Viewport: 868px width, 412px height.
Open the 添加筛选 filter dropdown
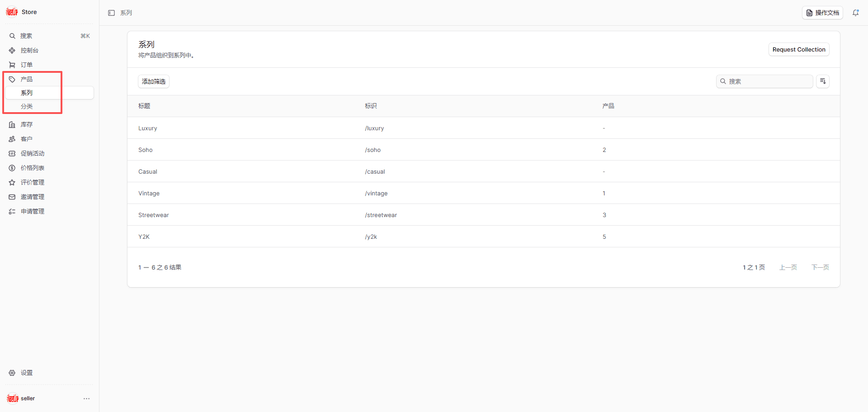point(153,81)
